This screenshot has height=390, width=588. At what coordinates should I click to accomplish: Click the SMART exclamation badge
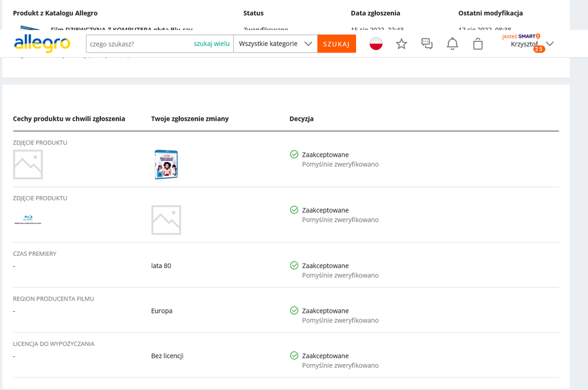point(538,36)
